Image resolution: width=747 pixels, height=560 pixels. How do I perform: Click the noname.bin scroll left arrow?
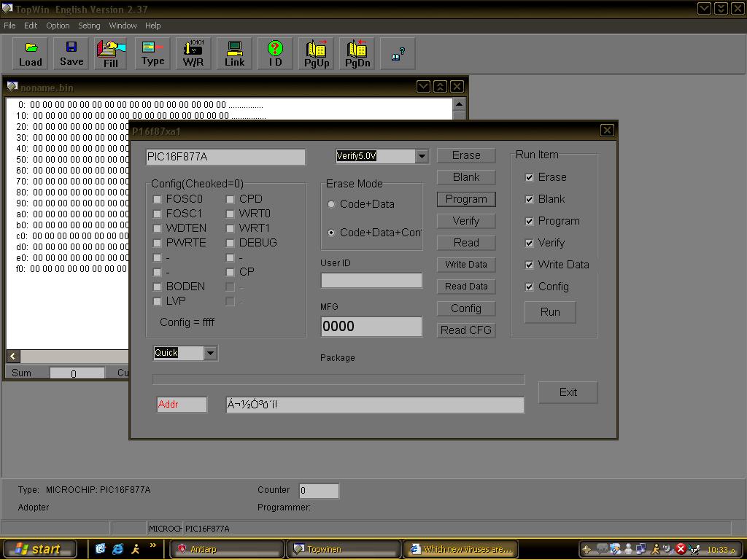tap(13, 356)
